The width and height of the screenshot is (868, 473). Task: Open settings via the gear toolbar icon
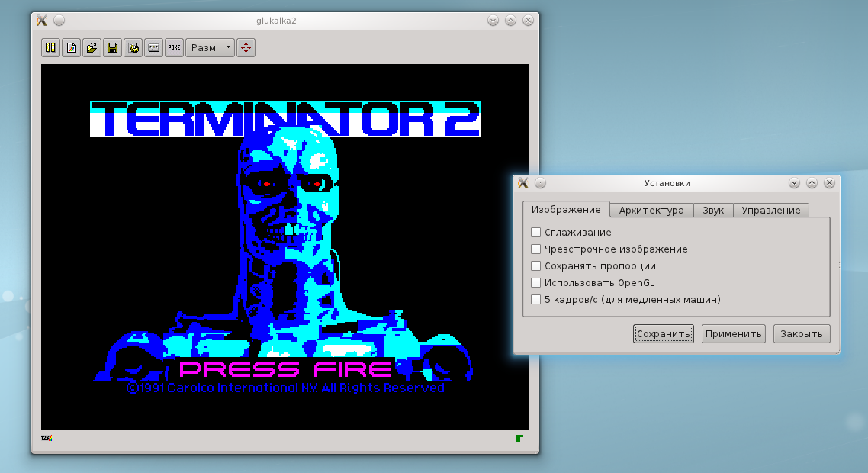coord(133,47)
